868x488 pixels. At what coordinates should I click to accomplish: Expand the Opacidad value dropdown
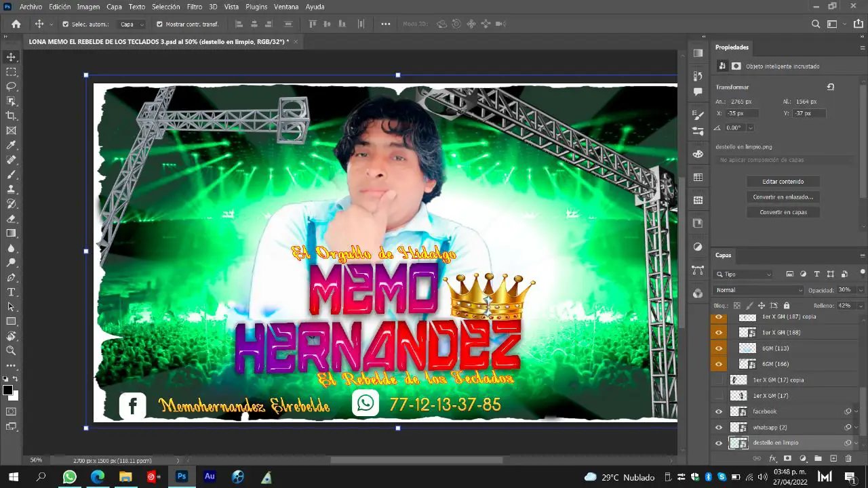(x=861, y=290)
